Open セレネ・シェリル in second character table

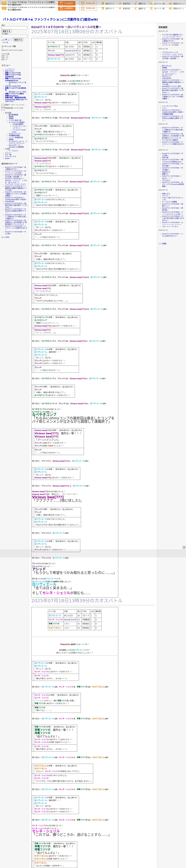click(x=56, y=620)
